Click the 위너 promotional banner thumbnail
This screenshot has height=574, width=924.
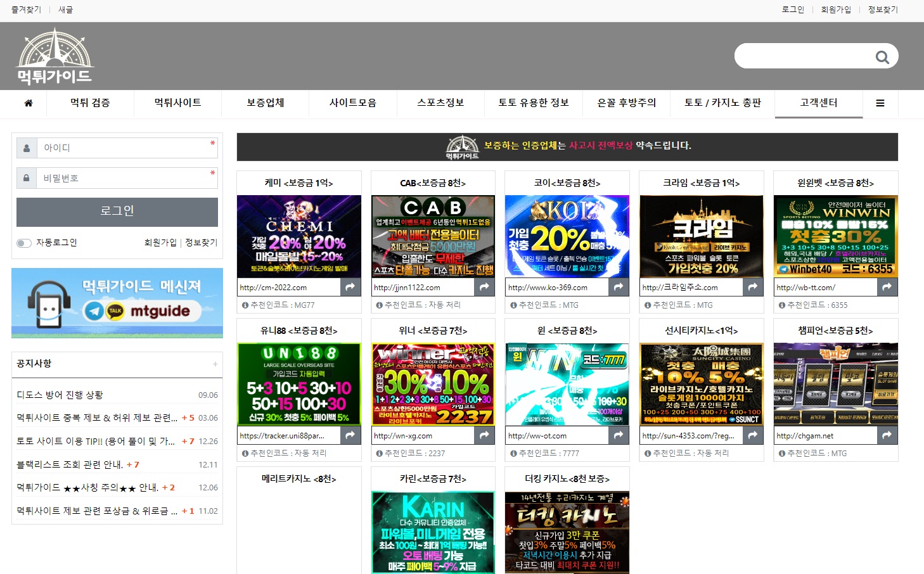tap(433, 384)
